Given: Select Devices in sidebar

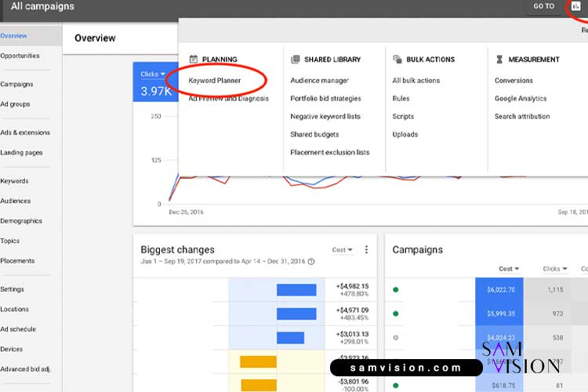Looking at the screenshot, I should 11,349.
